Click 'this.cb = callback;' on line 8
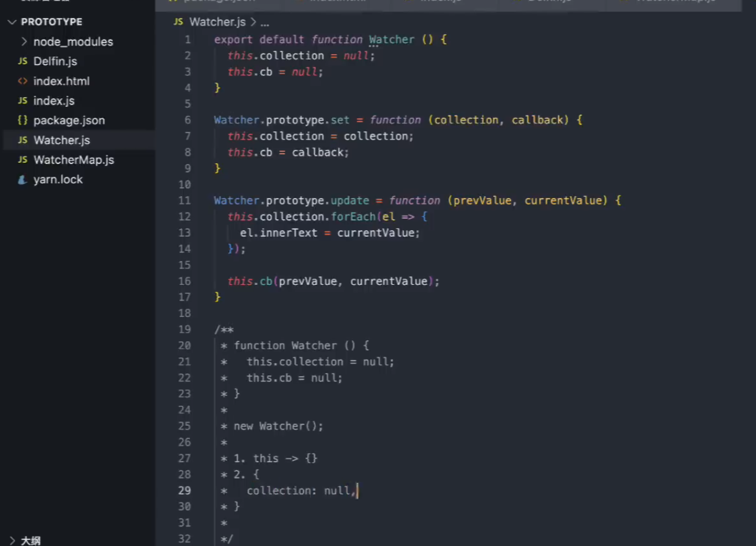 pos(288,152)
